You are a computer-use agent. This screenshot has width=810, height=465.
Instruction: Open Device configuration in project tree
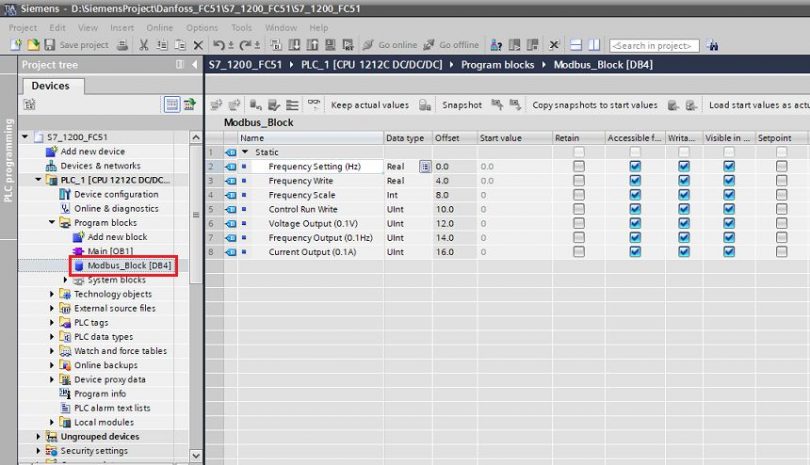point(115,194)
